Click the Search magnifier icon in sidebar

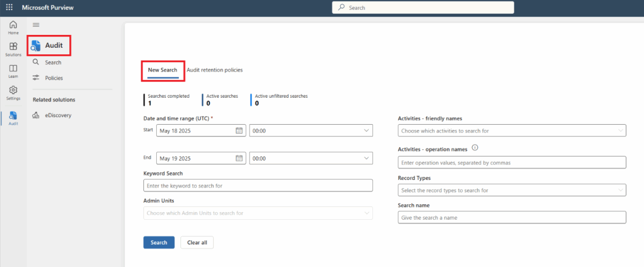click(x=36, y=62)
